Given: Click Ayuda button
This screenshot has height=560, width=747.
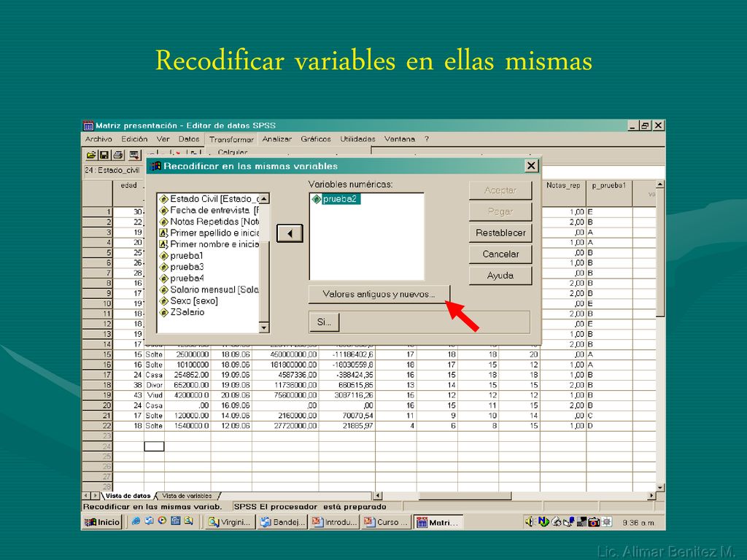Looking at the screenshot, I should [x=500, y=276].
